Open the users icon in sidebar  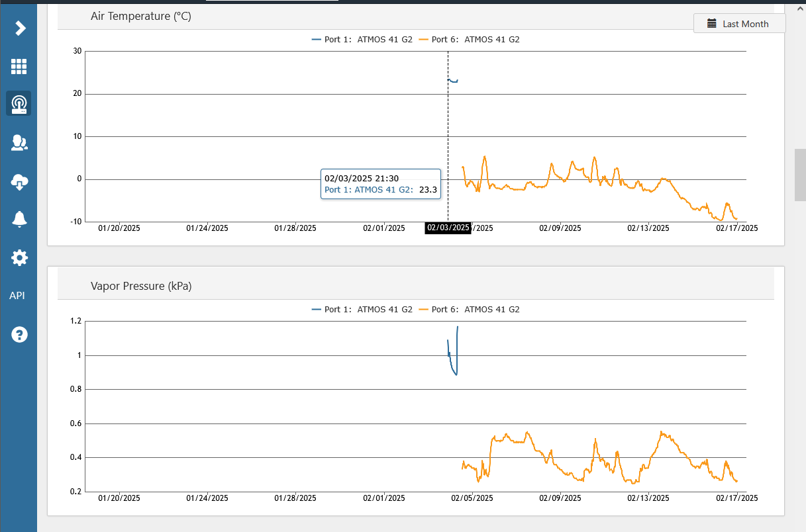click(x=19, y=142)
